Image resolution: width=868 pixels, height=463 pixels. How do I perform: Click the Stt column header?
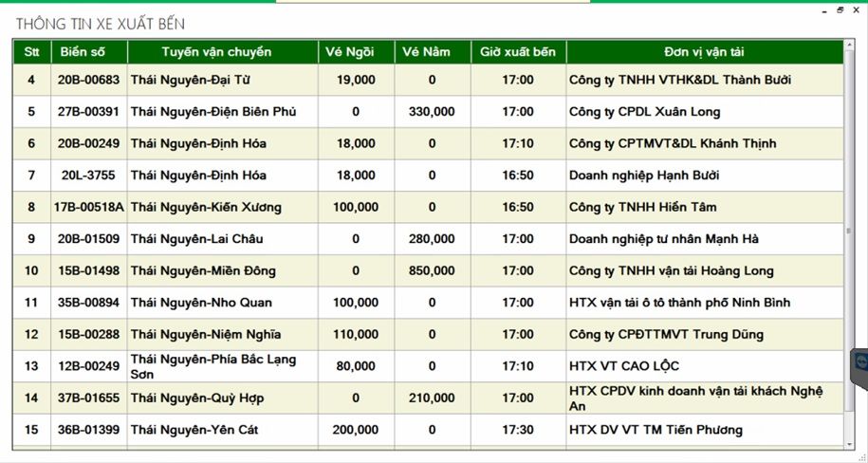coord(31,52)
